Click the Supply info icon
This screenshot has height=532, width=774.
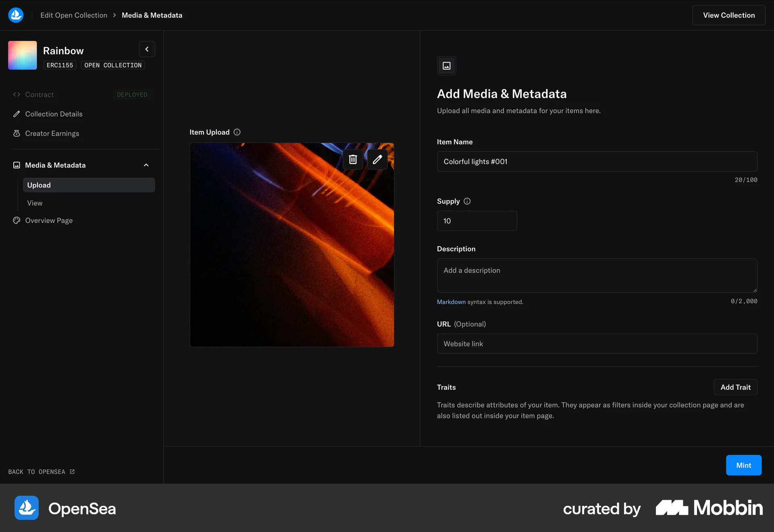tap(467, 201)
